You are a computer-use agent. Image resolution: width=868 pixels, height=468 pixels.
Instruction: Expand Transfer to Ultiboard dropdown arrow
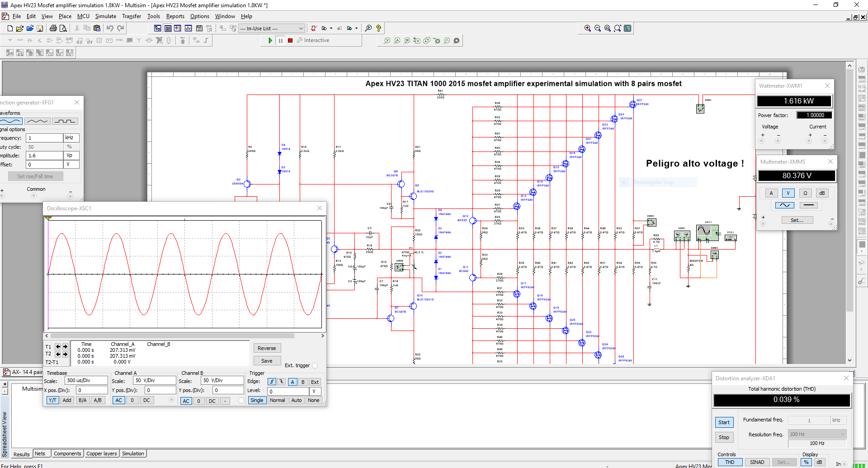click(331, 28)
